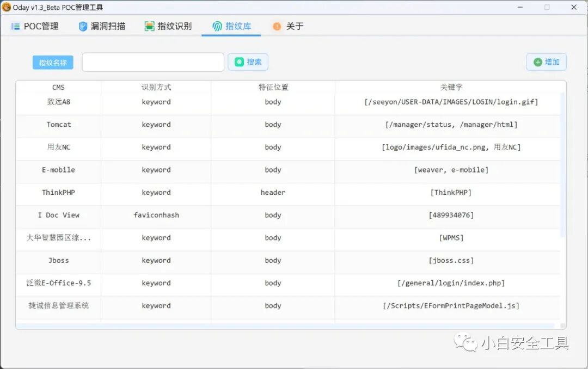Click the 增加 add button
The width and height of the screenshot is (588, 369).
[547, 62]
